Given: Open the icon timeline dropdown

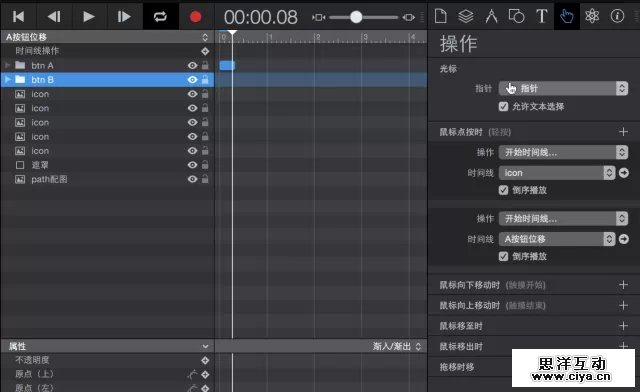Looking at the screenshot, I should [557, 173].
